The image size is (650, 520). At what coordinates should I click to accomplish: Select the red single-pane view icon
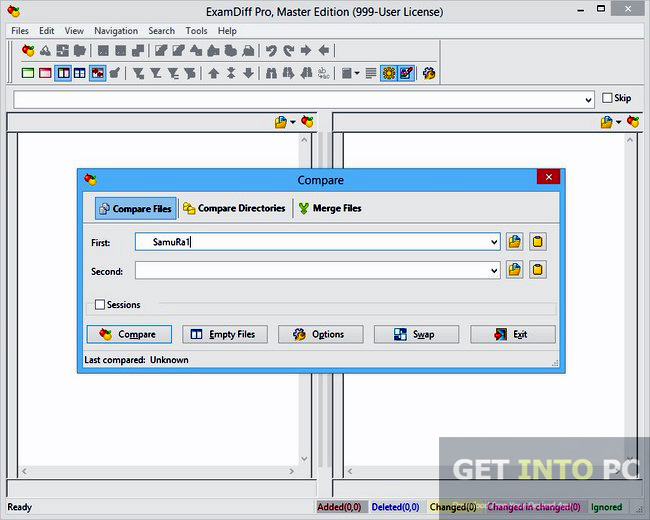(x=45, y=73)
